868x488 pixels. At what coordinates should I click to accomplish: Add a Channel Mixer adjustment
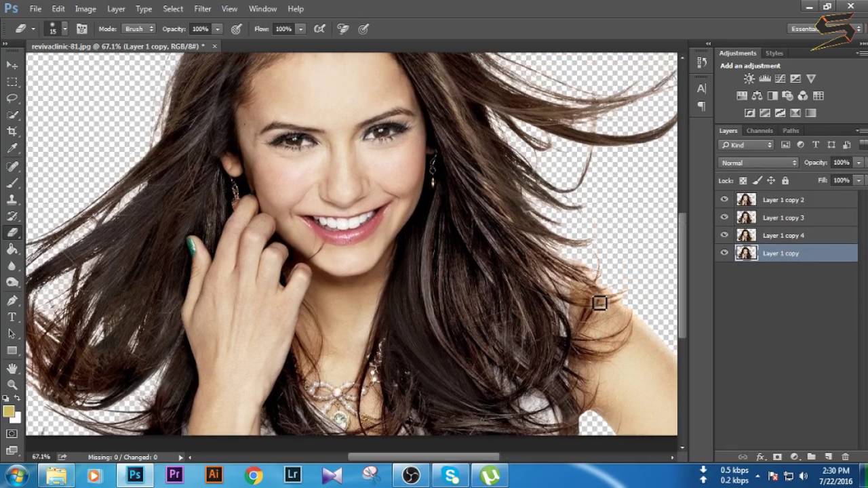tap(803, 96)
